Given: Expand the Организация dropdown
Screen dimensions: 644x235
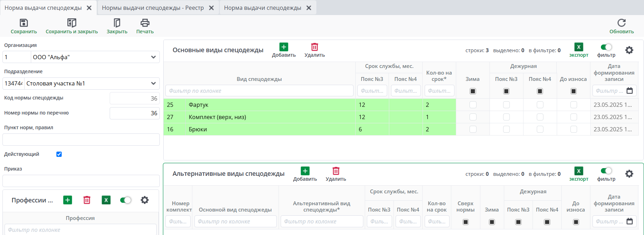Looking at the screenshot, I should click(153, 57).
